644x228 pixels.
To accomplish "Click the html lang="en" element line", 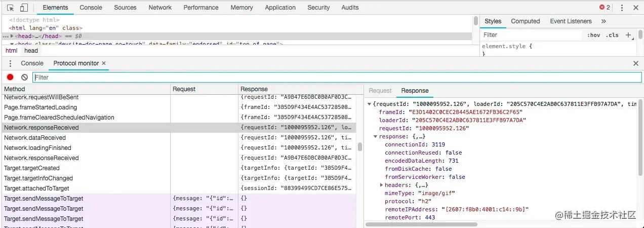I will click(x=46, y=28).
